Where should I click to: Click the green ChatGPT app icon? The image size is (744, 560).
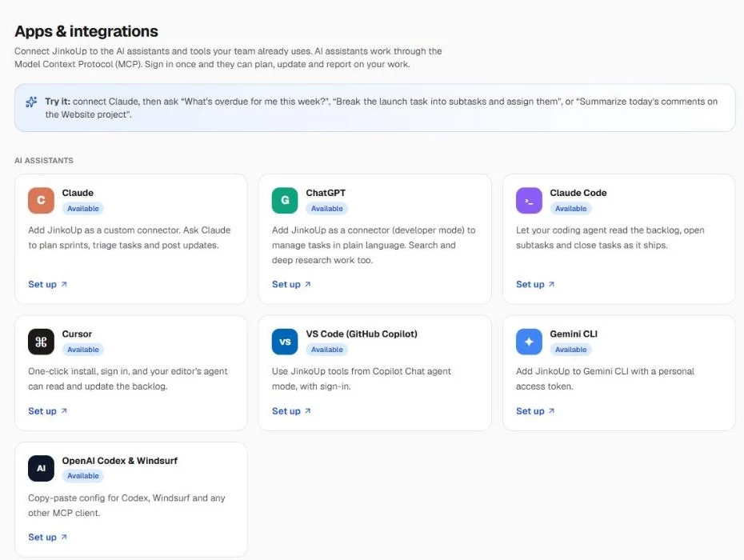285,200
